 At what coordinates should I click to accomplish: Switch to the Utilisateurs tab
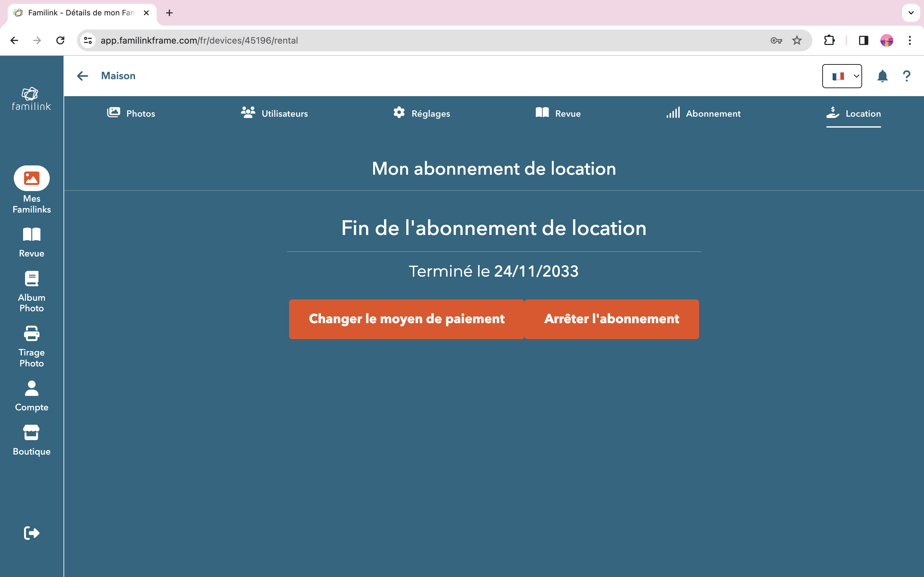click(x=274, y=113)
